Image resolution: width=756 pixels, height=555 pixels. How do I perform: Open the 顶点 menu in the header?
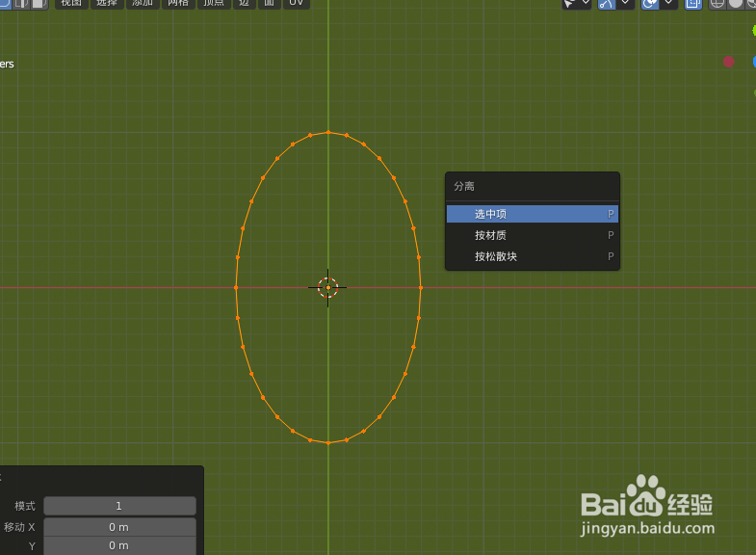pos(214,3)
